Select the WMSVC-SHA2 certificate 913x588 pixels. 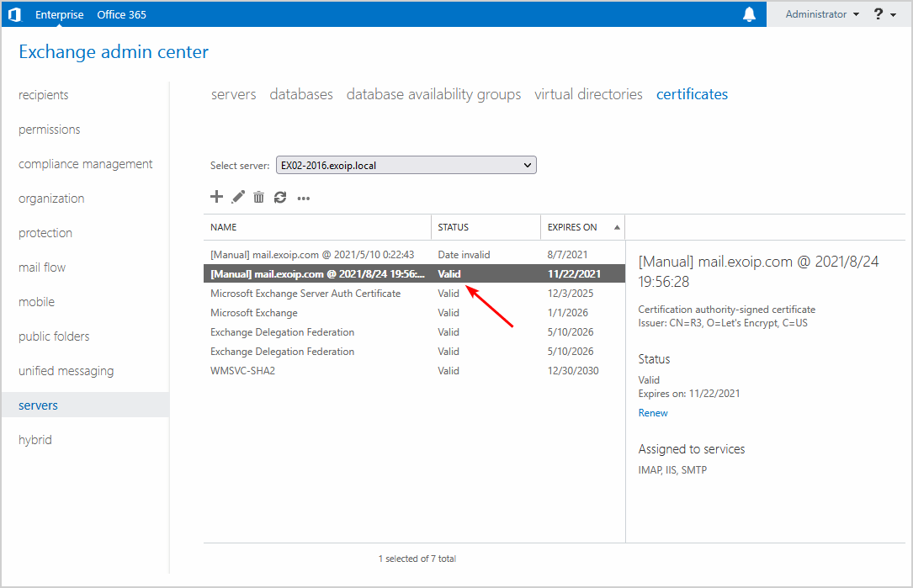414,371
